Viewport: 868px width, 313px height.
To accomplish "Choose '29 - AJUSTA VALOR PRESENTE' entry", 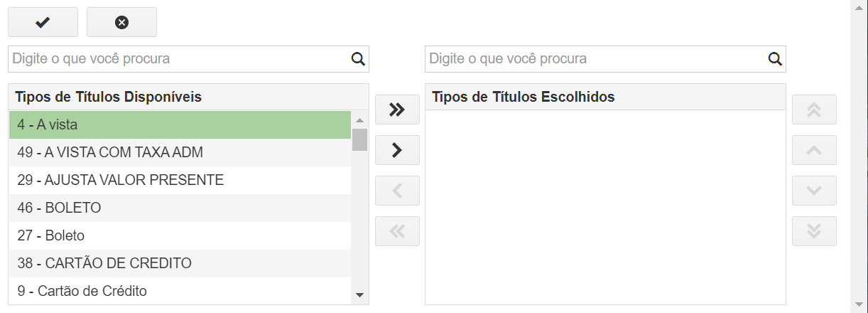I will pyautogui.click(x=180, y=180).
